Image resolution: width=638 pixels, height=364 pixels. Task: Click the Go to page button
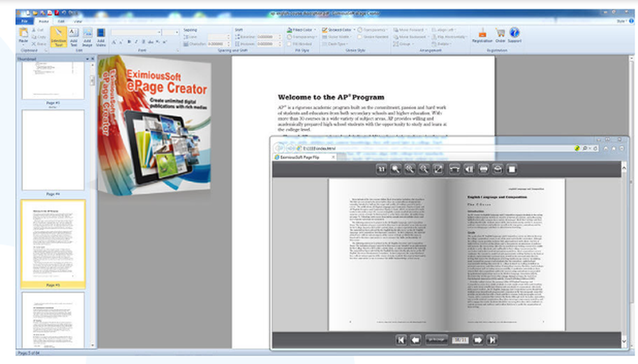click(x=436, y=340)
